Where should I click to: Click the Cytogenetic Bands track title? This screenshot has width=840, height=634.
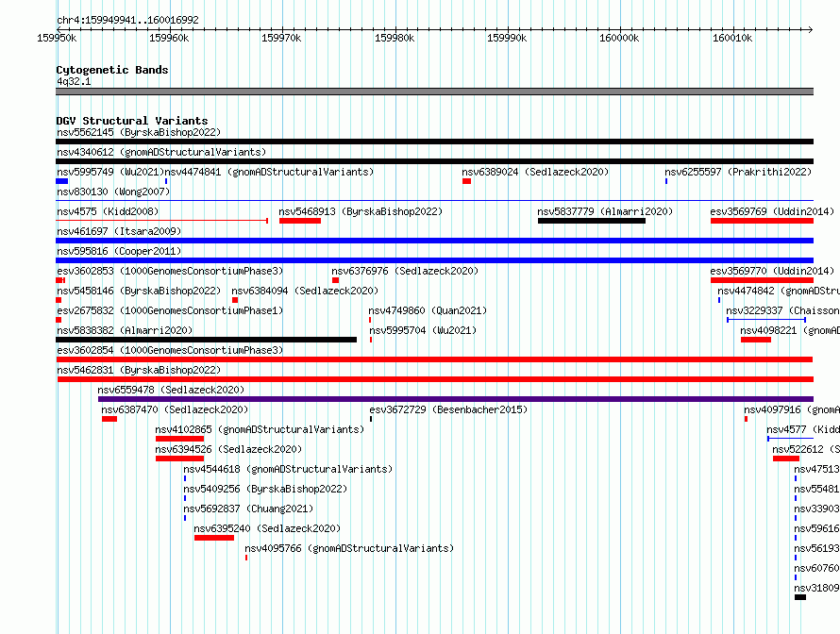(x=112, y=70)
